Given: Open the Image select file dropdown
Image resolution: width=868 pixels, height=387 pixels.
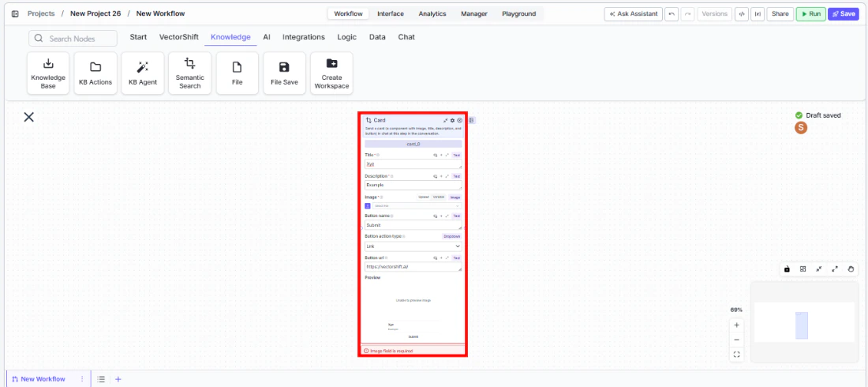Looking at the screenshot, I should click(417, 205).
